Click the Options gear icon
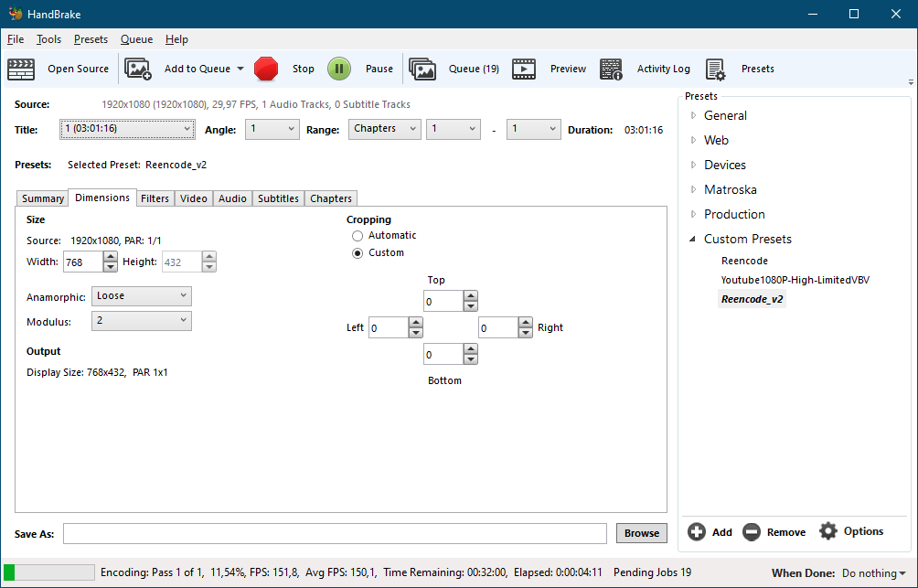The height and width of the screenshot is (588, 918). coord(828,531)
